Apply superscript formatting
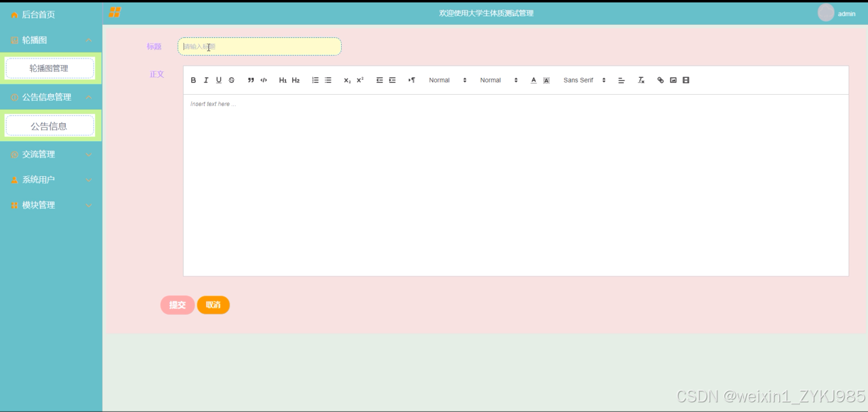 tap(360, 80)
